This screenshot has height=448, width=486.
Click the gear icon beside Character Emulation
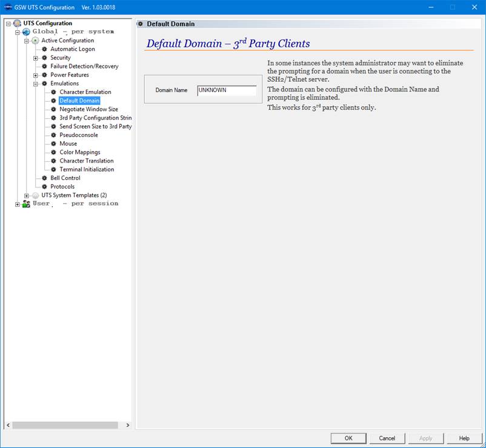[x=53, y=92]
